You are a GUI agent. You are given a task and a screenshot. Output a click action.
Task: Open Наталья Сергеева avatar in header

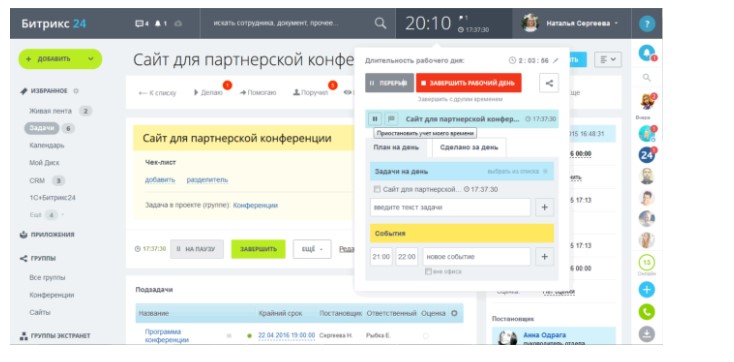tap(530, 23)
